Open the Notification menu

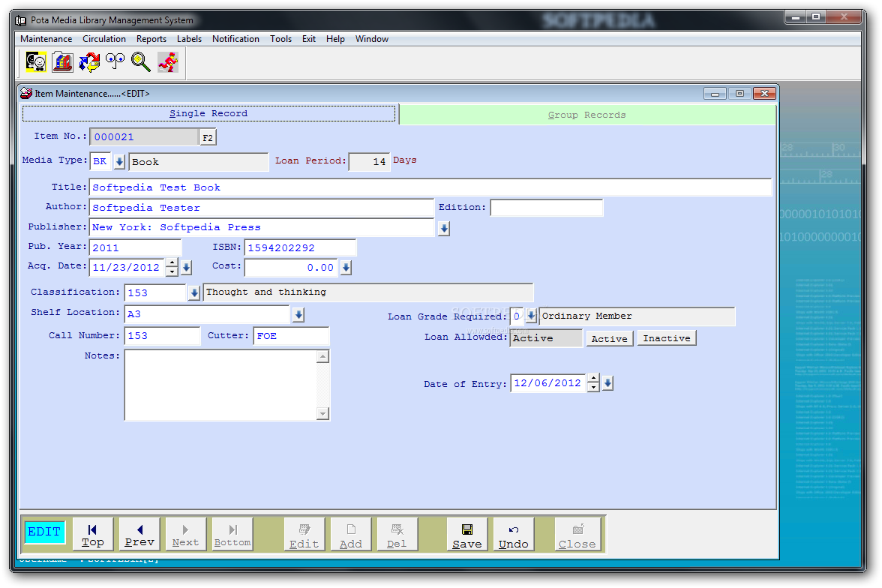235,39
